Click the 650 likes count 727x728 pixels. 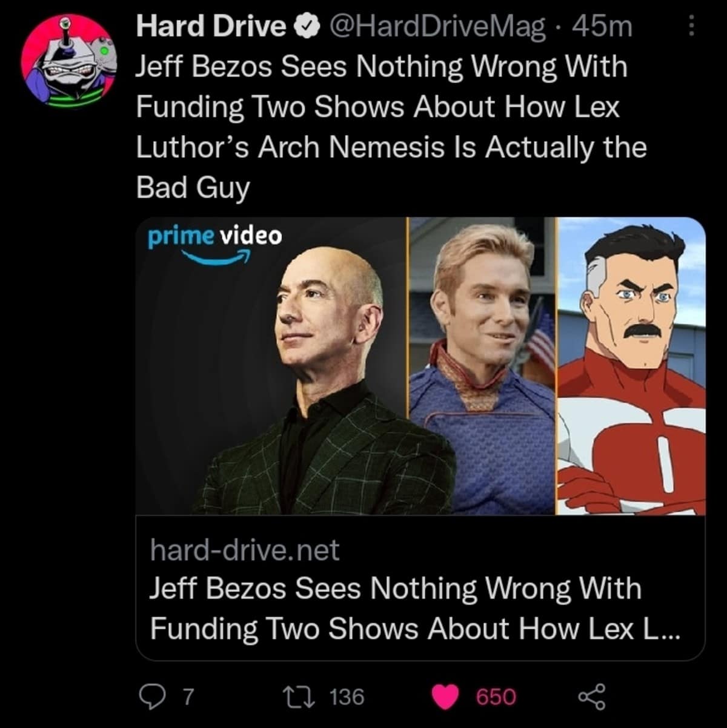point(496,697)
